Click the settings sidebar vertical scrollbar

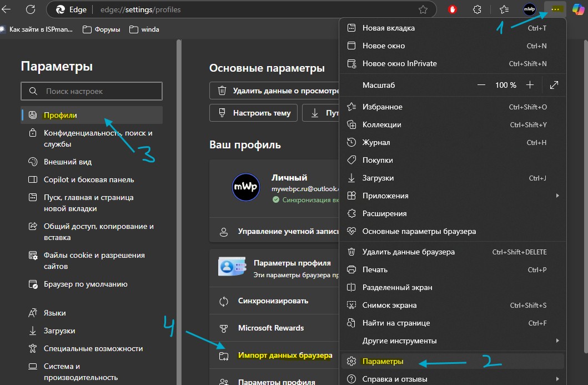click(x=179, y=212)
